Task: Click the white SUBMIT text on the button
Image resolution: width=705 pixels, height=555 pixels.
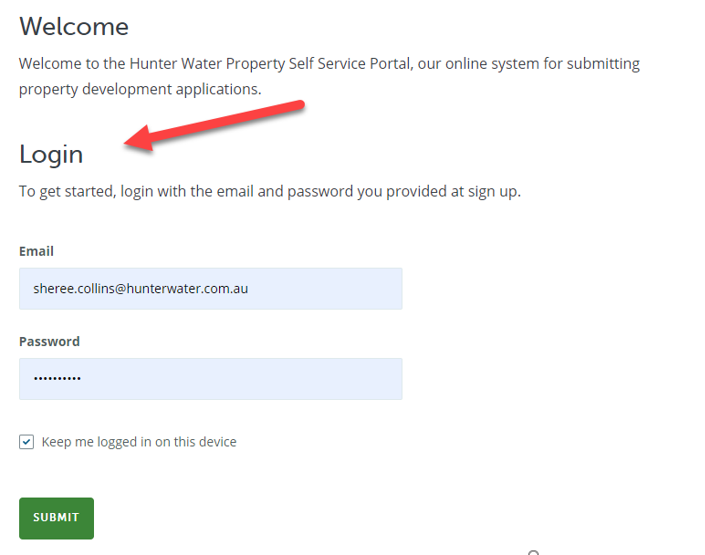Action: [x=56, y=517]
